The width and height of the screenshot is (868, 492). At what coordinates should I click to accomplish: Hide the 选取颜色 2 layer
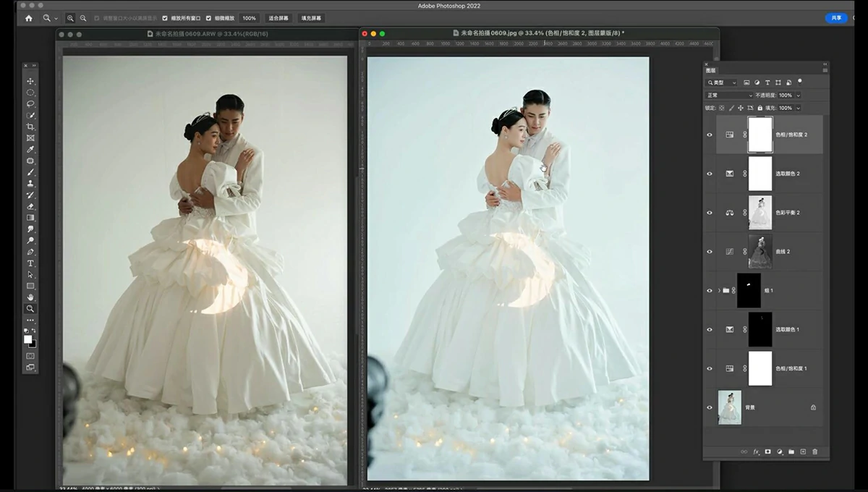[710, 174]
